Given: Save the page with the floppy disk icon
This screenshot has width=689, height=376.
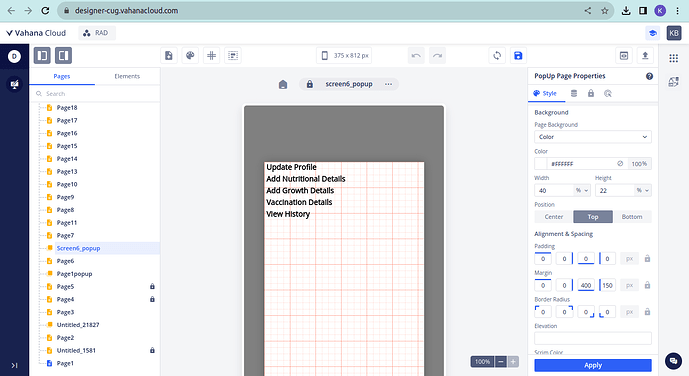Looking at the screenshot, I should pyautogui.click(x=518, y=55).
